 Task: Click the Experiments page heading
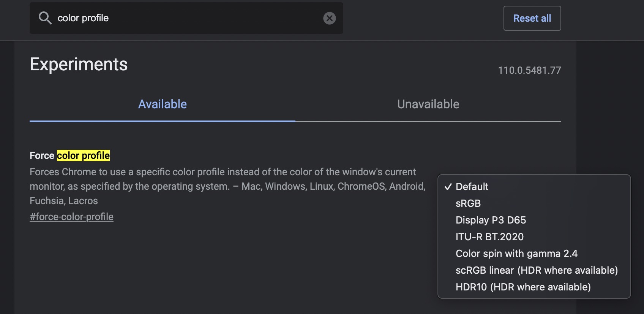point(79,64)
